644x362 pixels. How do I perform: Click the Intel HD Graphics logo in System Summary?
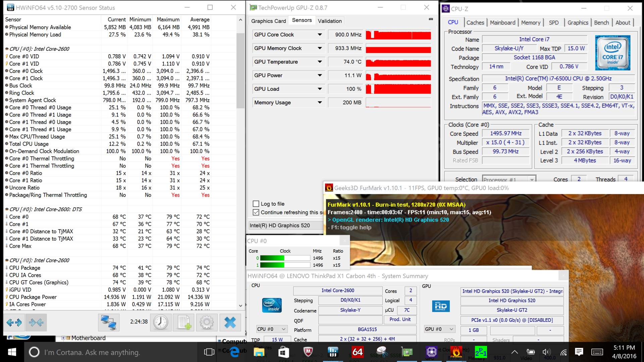click(x=440, y=306)
